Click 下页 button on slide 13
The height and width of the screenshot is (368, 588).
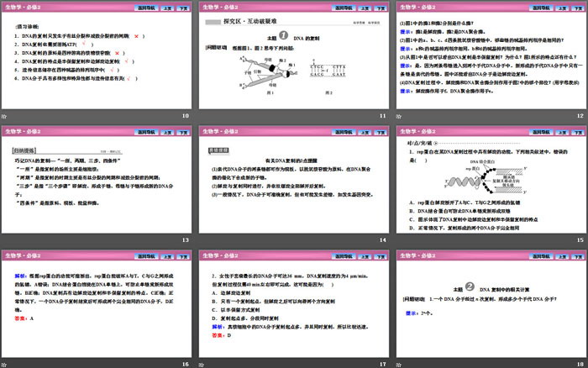click(x=183, y=132)
